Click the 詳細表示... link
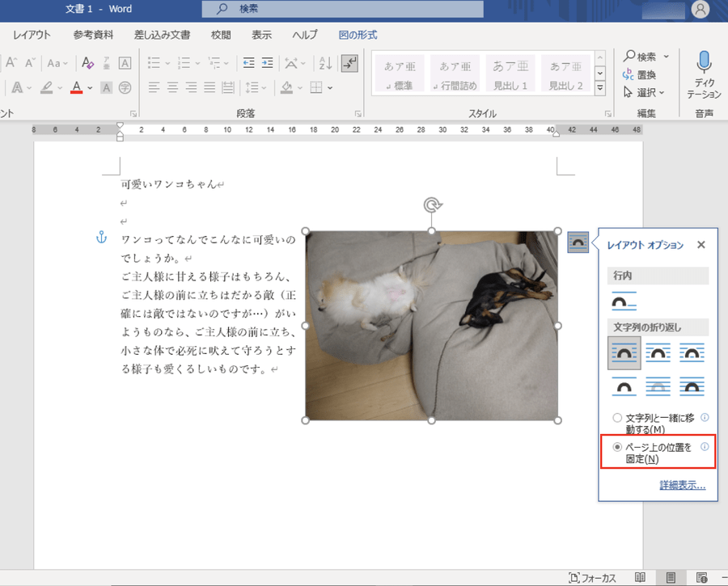The image size is (728, 586). (682, 486)
